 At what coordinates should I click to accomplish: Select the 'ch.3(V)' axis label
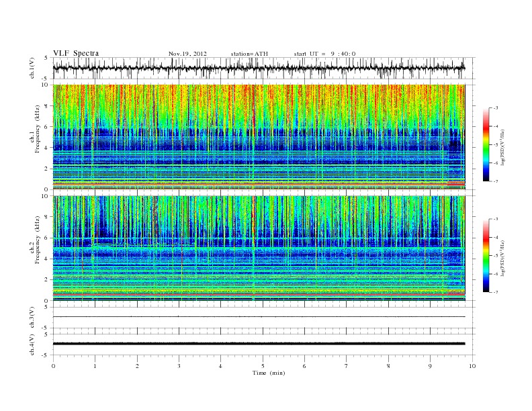pyautogui.click(x=32, y=318)
